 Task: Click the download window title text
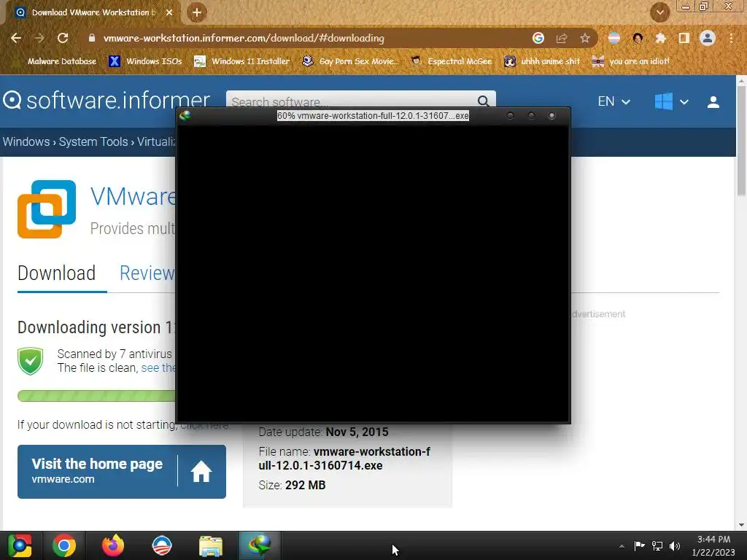tap(373, 116)
